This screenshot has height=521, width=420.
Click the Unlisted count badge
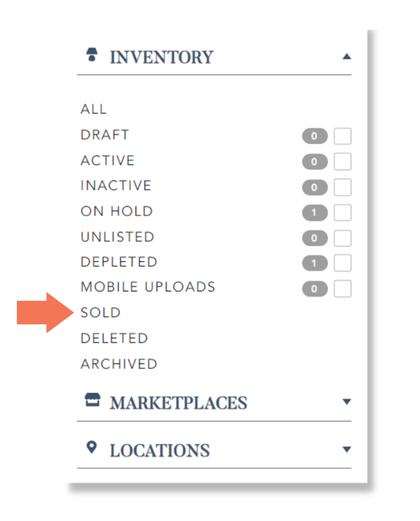pos(314,238)
